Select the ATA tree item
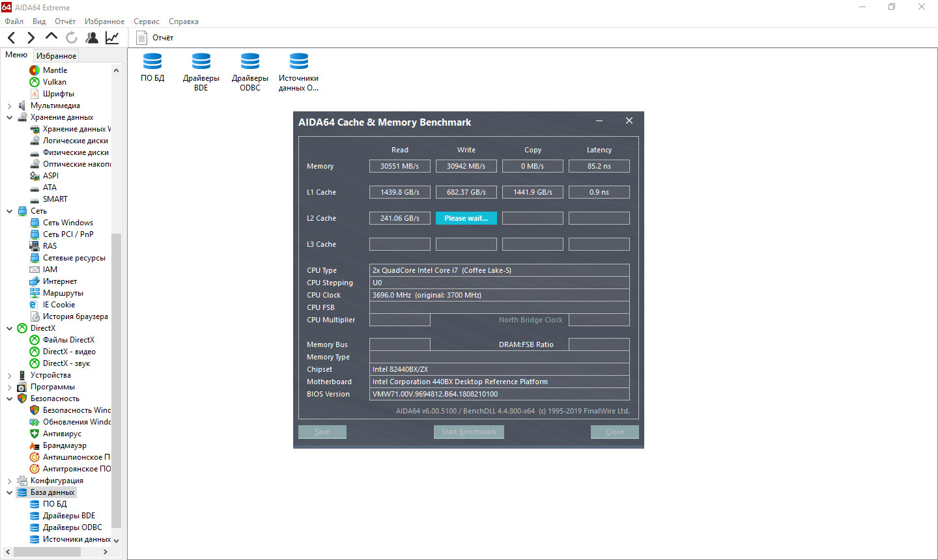 click(x=50, y=188)
